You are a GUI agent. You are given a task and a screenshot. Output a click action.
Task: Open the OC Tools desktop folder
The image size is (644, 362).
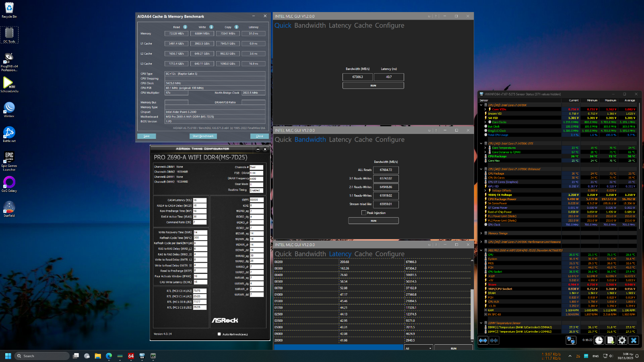(x=9, y=35)
